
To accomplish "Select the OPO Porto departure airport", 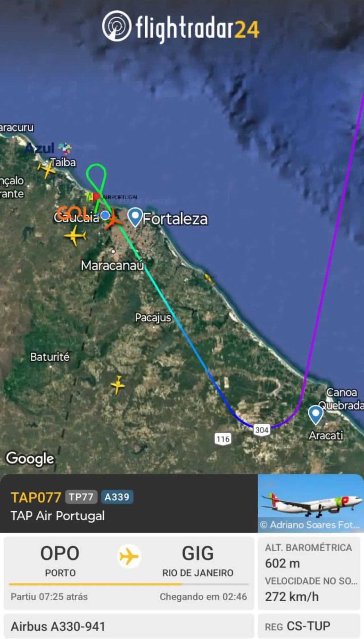I will click(x=60, y=560).
